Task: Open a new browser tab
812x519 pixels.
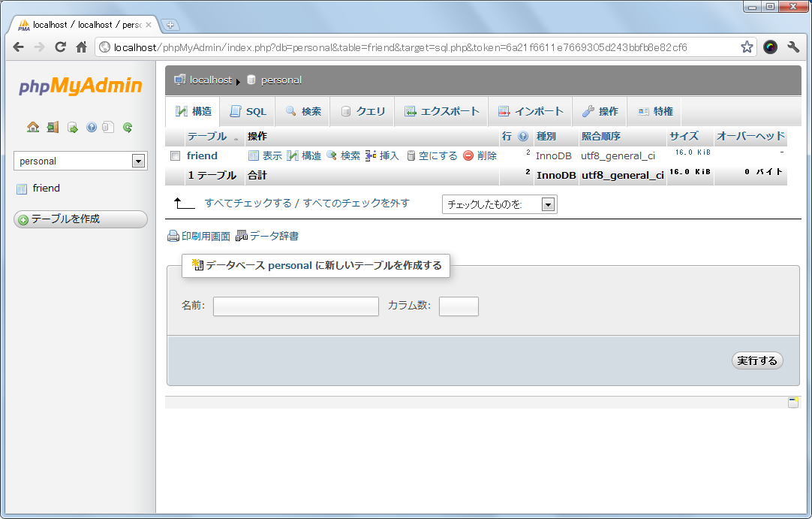Action: 170,24
